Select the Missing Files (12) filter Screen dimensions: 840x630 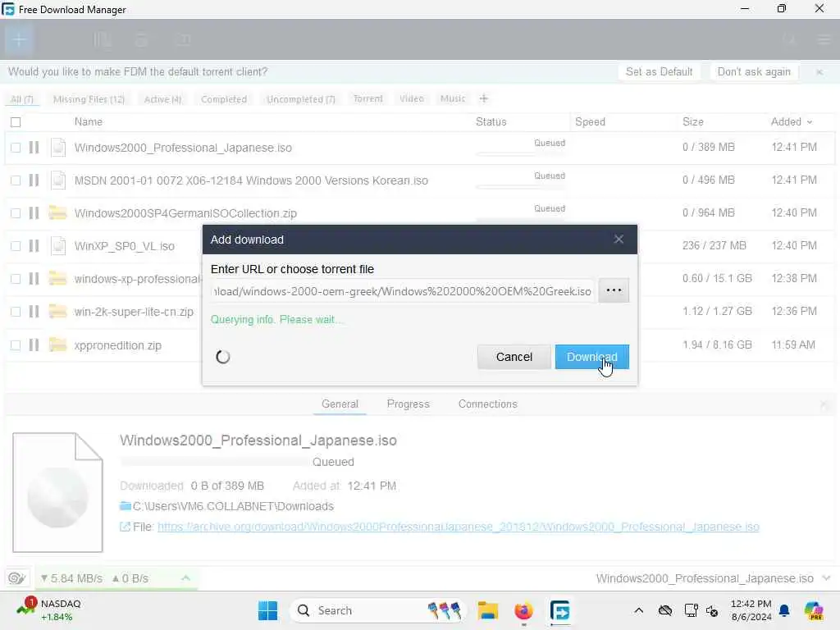(x=89, y=99)
